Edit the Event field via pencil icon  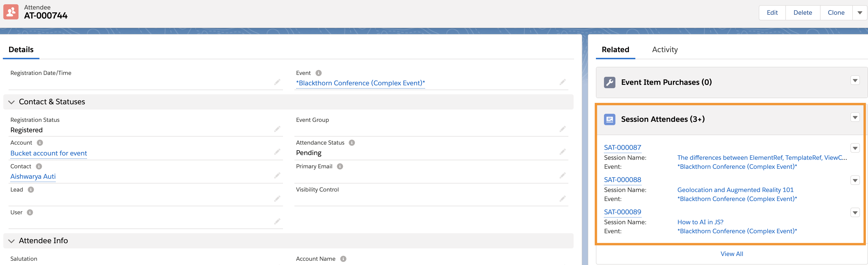point(562,82)
